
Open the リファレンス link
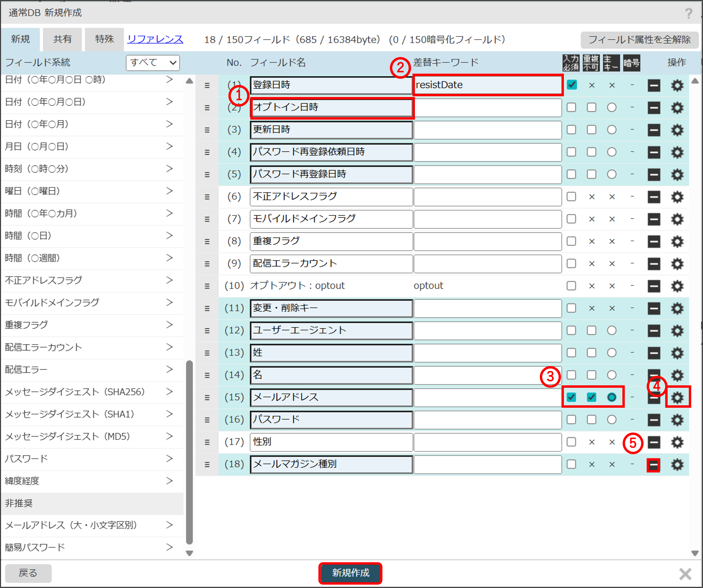(155, 39)
